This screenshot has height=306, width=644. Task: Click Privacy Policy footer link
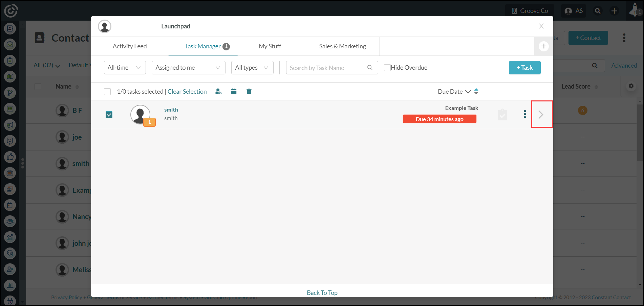66,298
